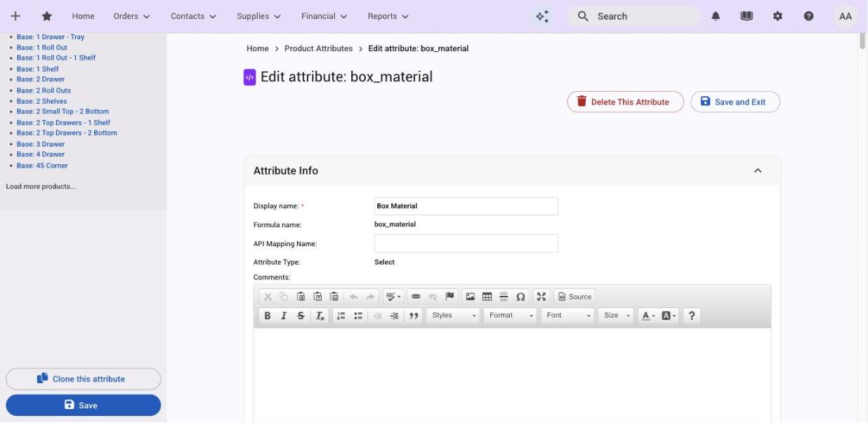
Task: Click the Unlink icon
Action: [x=433, y=297]
